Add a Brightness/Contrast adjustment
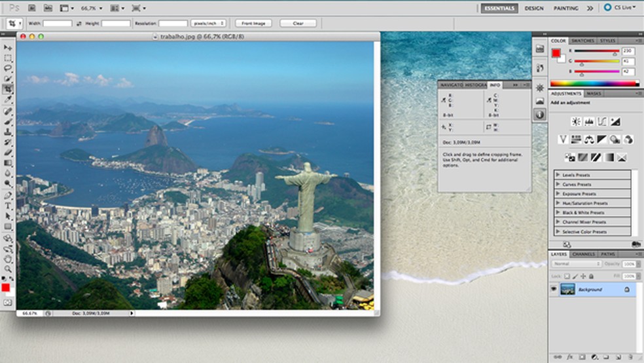 tap(576, 122)
